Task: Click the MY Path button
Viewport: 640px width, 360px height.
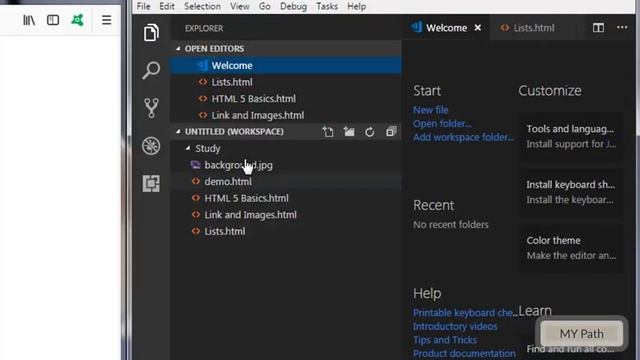Action: (x=582, y=334)
